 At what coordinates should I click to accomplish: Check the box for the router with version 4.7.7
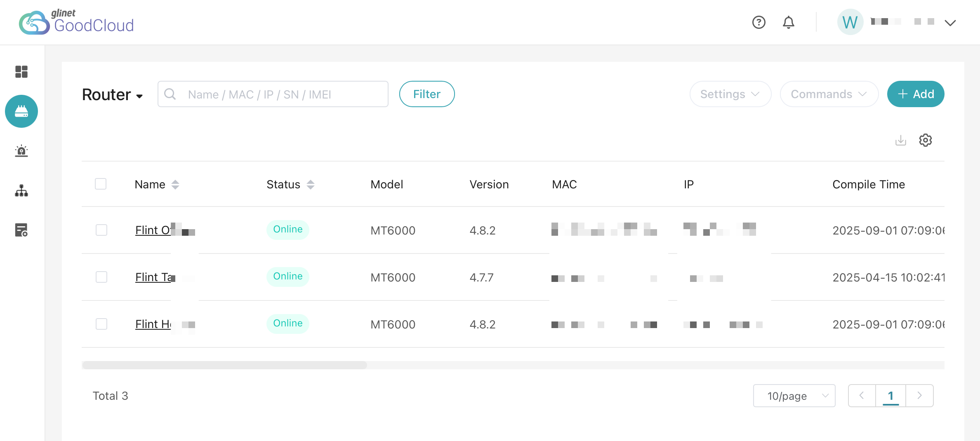pos(101,277)
